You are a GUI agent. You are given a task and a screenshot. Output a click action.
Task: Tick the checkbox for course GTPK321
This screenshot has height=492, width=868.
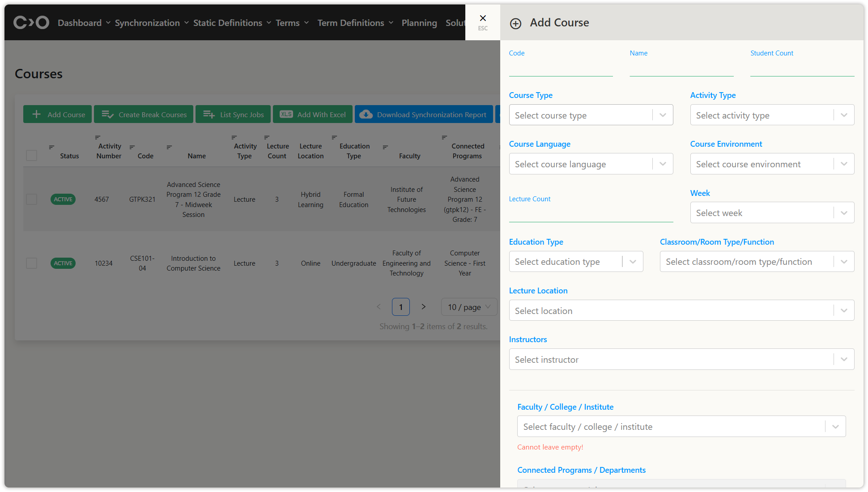(31, 199)
